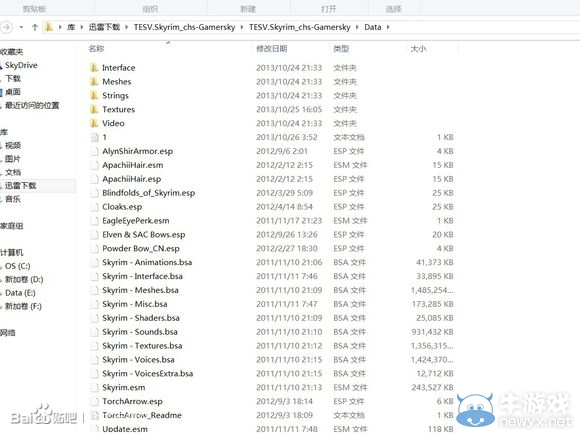Image resolution: width=580 pixels, height=435 pixels.
Task: Click the ApachiiHair.esm file icon
Action: pos(95,165)
